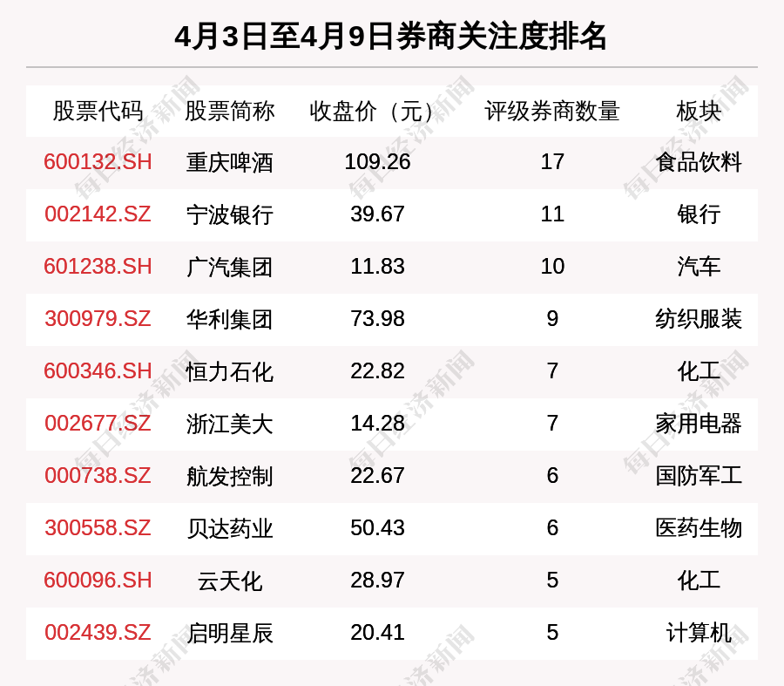Click stock name 宁波银行

click(x=229, y=215)
